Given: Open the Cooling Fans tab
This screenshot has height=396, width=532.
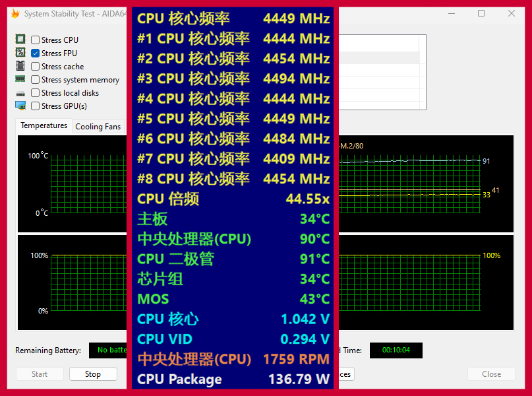Looking at the screenshot, I should (x=98, y=127).
